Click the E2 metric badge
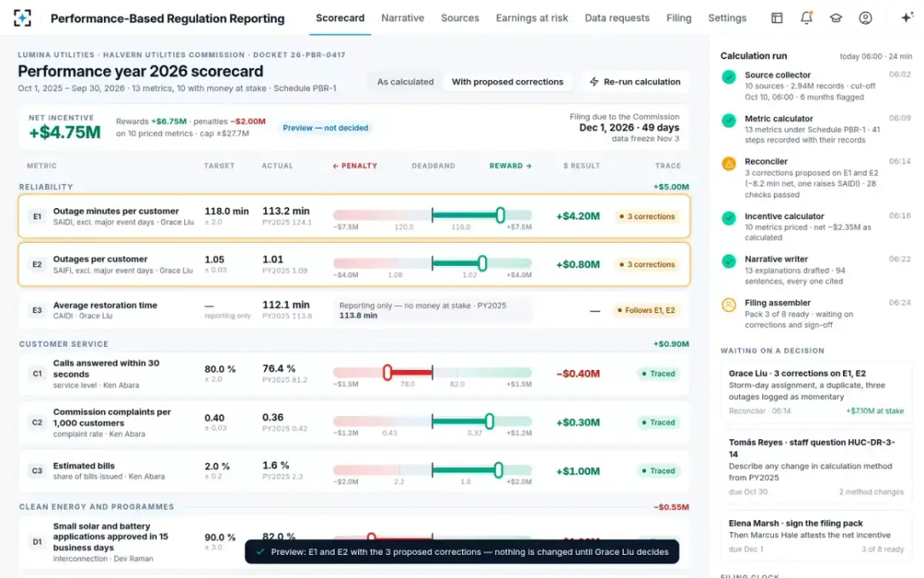 [37, 264]
